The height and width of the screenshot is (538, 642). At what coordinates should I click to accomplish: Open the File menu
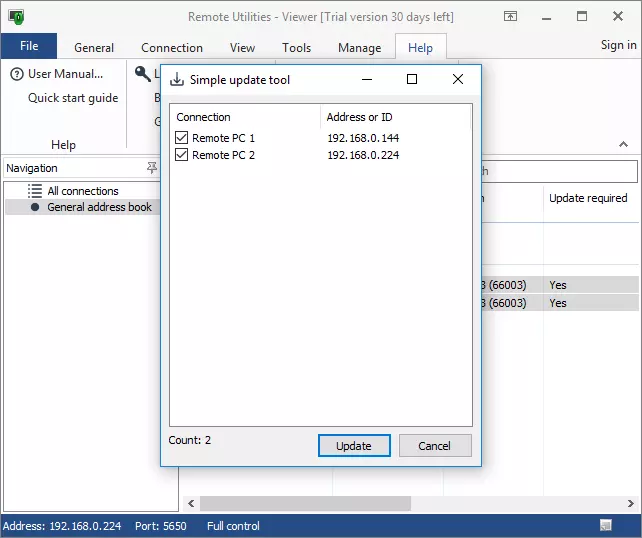coord(29,46)
